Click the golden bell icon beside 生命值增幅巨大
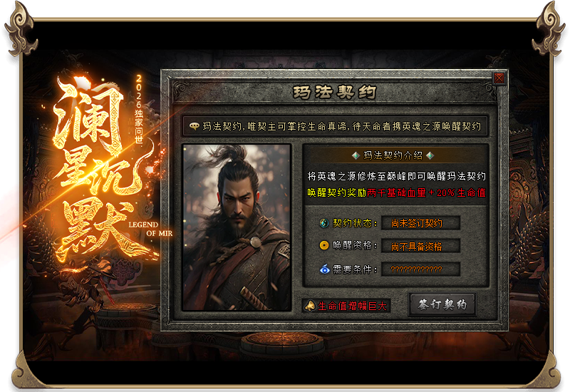Image resolution: width=570 pixels, height=392 pixels. coord(310,306)
